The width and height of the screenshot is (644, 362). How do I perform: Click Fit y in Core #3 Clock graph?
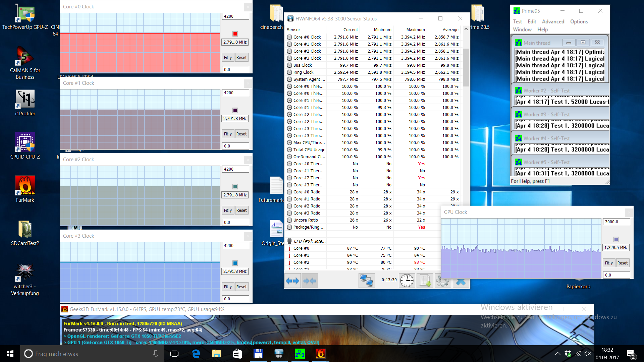point(228,287)
